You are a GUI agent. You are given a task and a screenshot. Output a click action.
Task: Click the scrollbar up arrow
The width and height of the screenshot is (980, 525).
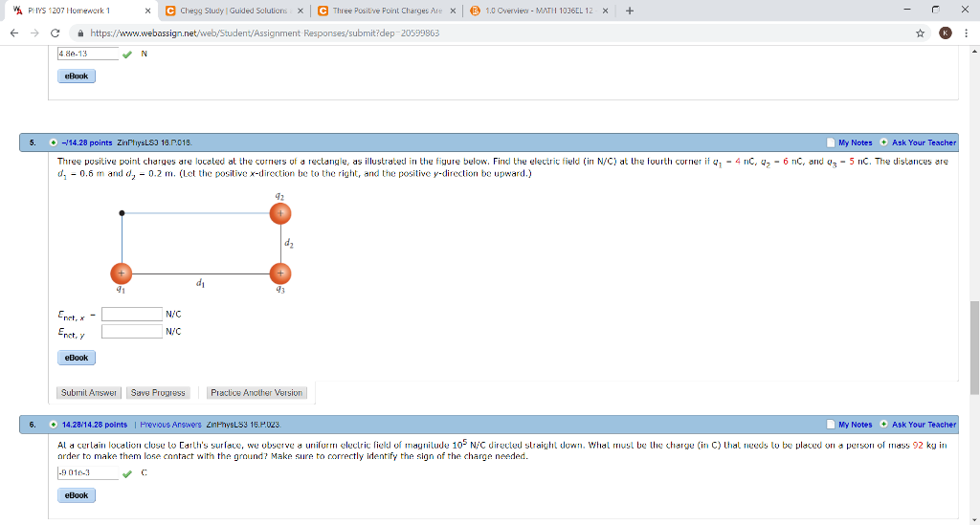click(973, 52)
